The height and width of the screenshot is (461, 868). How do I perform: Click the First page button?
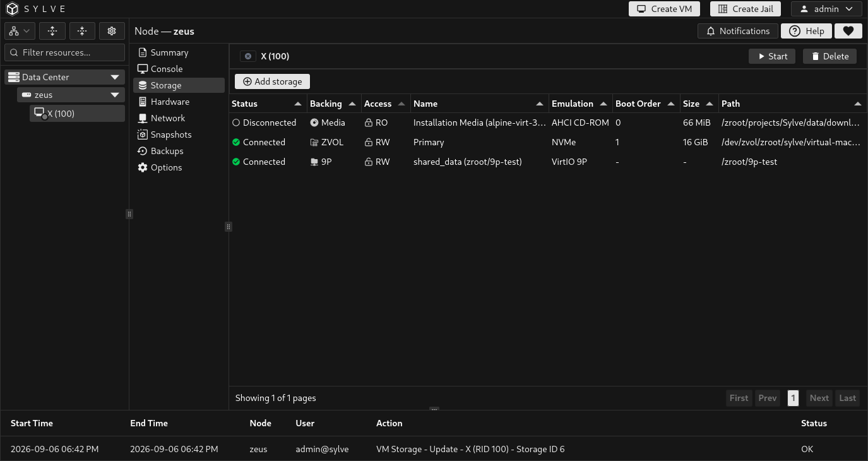click(739, 398)
